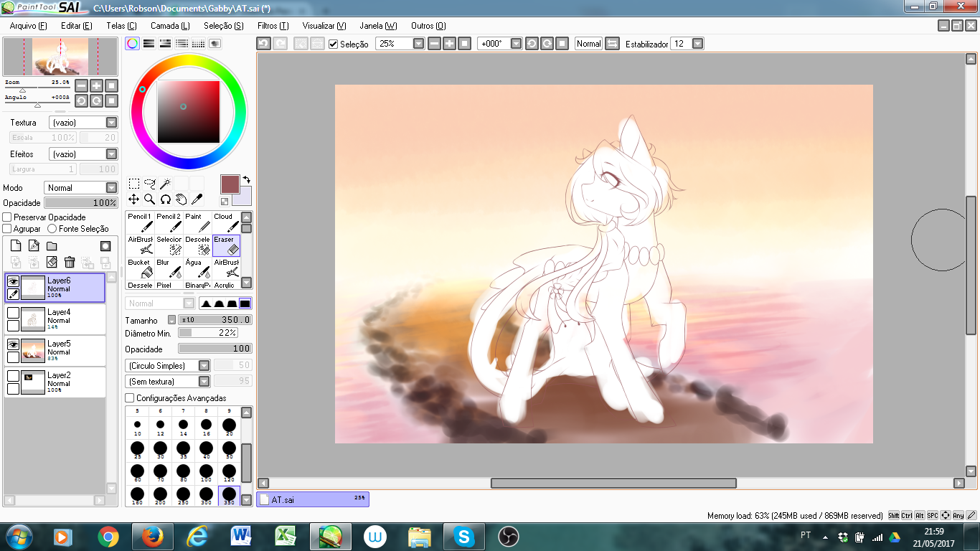Create a new layer folder
The width and height of the screenshot is (980, 551).
point(52,246)
